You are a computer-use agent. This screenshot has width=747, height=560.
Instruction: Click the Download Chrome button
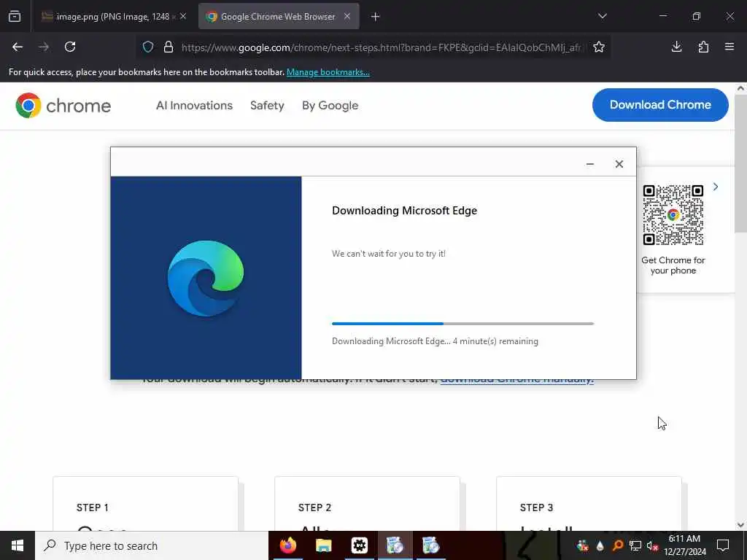click(660, 105)
